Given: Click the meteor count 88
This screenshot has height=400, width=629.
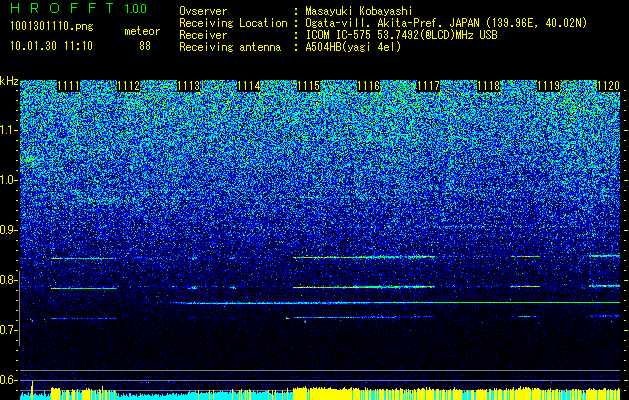Looking at the screenshot, I should click(145, 46).
